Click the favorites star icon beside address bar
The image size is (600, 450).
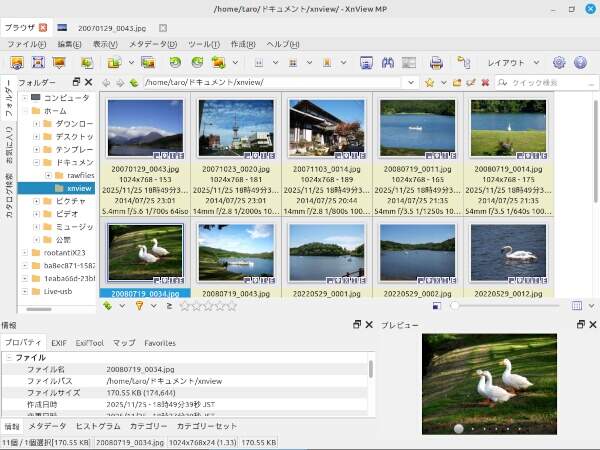(x=429, y=82)
